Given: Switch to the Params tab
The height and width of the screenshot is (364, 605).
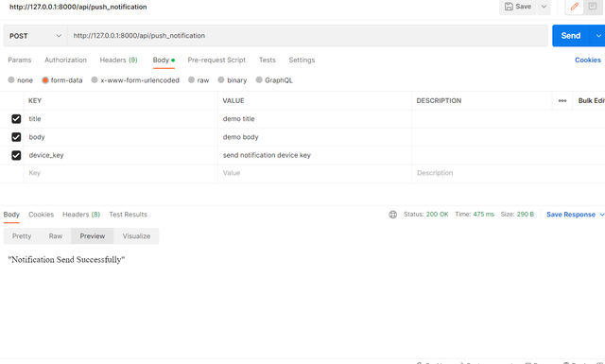Looking at the screenshot, I should 20,60.
